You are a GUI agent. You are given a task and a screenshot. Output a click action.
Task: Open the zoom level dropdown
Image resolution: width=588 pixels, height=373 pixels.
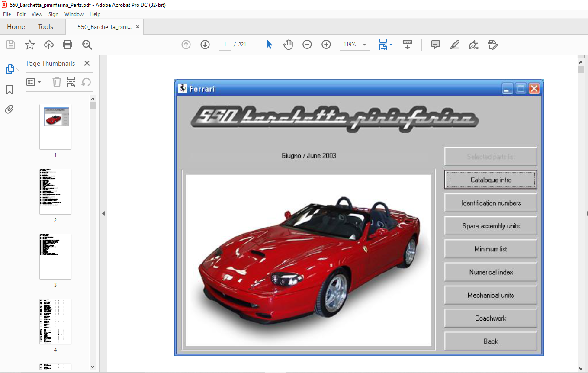tap(364, 45)
